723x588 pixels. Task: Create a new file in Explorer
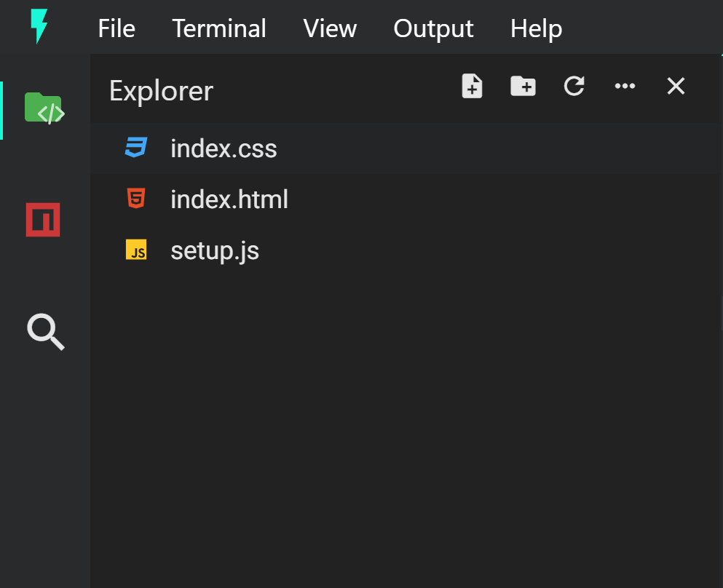[472, 86]
